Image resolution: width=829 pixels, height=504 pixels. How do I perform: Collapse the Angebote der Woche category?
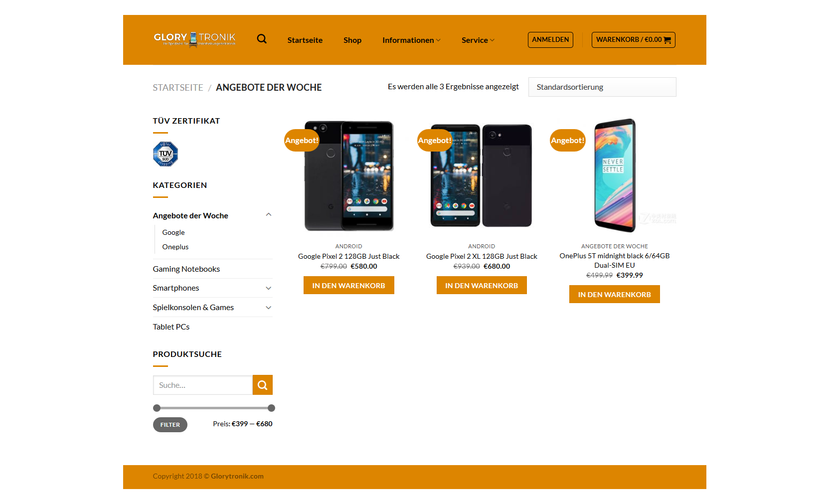tap(269, 215)
